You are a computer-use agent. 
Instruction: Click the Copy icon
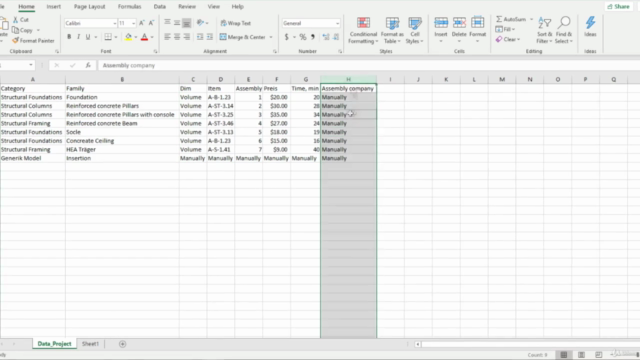point(16,30)
